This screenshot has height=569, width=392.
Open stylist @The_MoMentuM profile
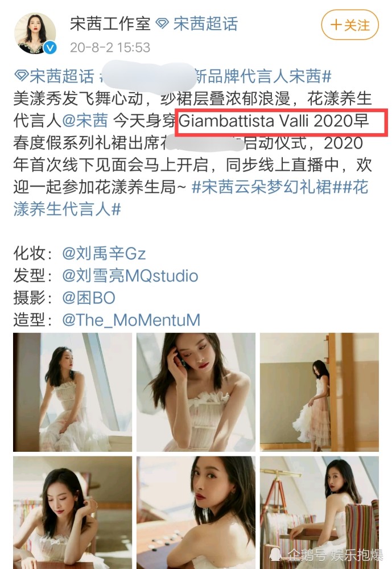click(131, 320)
